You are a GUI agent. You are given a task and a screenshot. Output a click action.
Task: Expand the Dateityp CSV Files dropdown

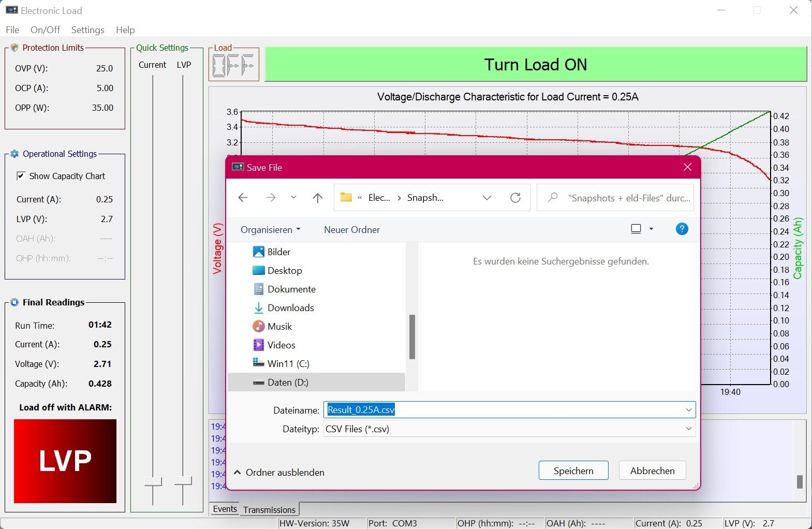tap(510, 429)
